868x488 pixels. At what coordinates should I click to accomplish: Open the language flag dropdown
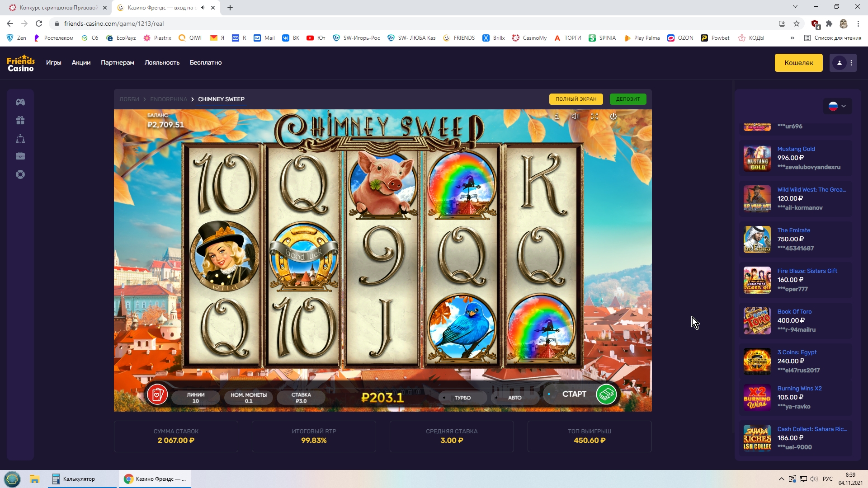837,106
